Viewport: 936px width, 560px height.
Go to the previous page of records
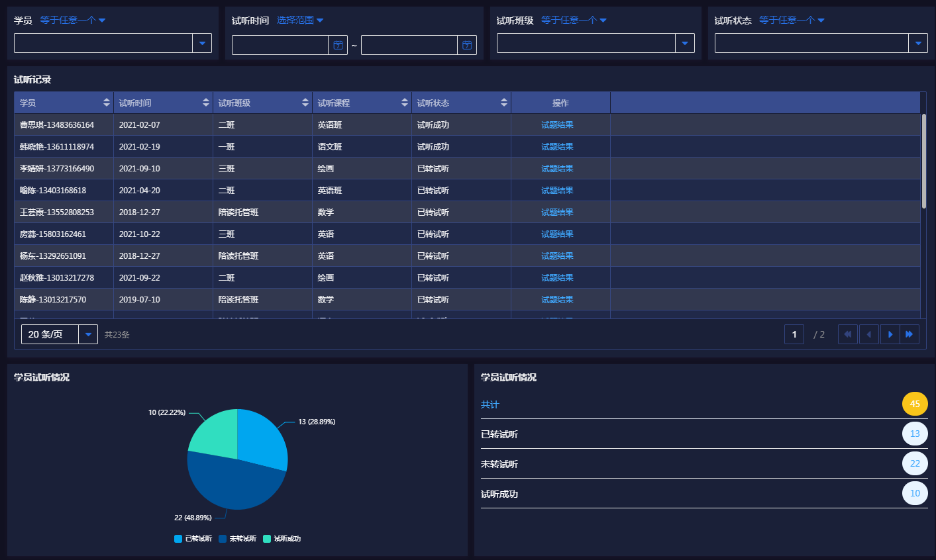pyautogui.click(x=868, y=334)
